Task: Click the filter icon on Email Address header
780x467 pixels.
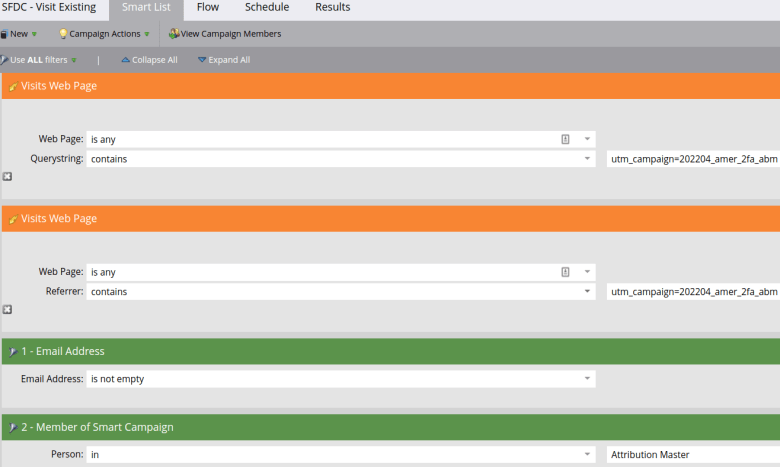Action: point(13,352)
